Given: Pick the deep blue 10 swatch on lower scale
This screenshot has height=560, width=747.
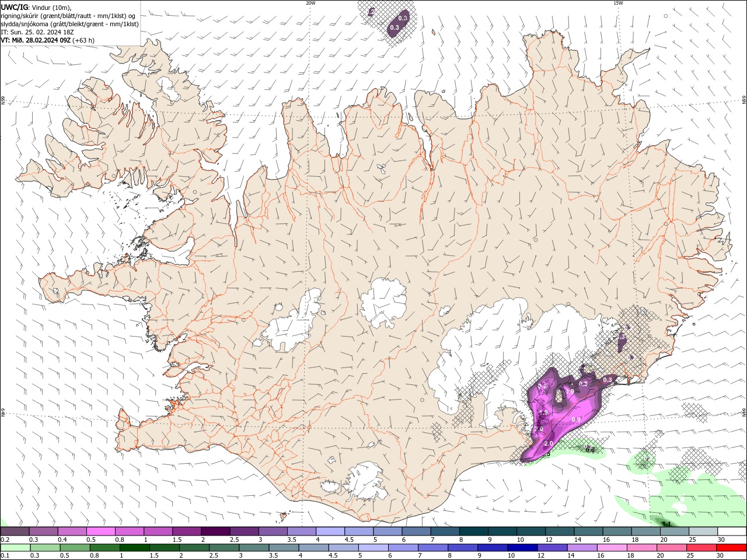Looking at the screenshot, I should [x=522, y=548].
